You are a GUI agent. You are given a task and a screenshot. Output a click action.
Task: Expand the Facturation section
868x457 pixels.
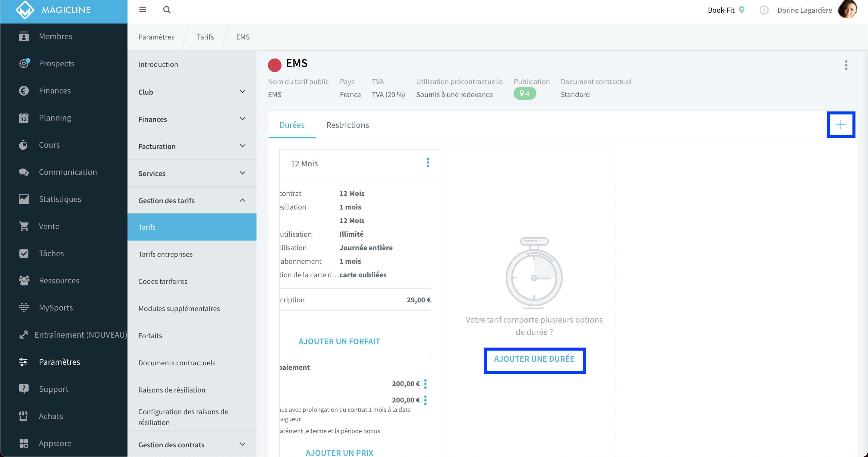192,146
